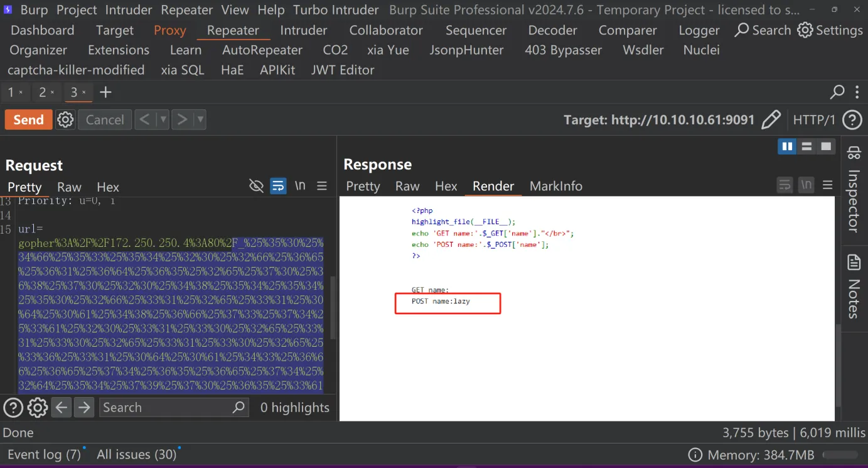Click the help icon next to HTTP/1

[x=852, y=119]
